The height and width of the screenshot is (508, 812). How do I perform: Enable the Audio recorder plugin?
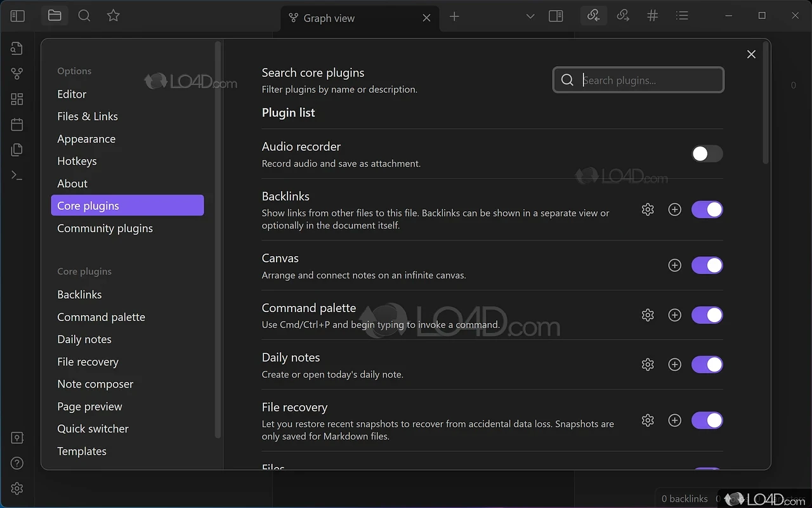(707, 153)
